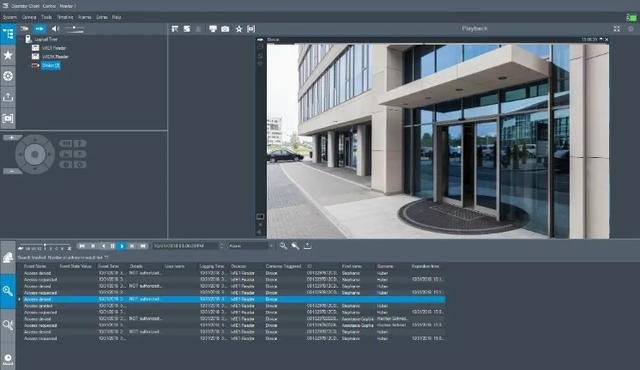Jump to the newest recording
Screen dimensions: 640x370
(x=143, y=246)
